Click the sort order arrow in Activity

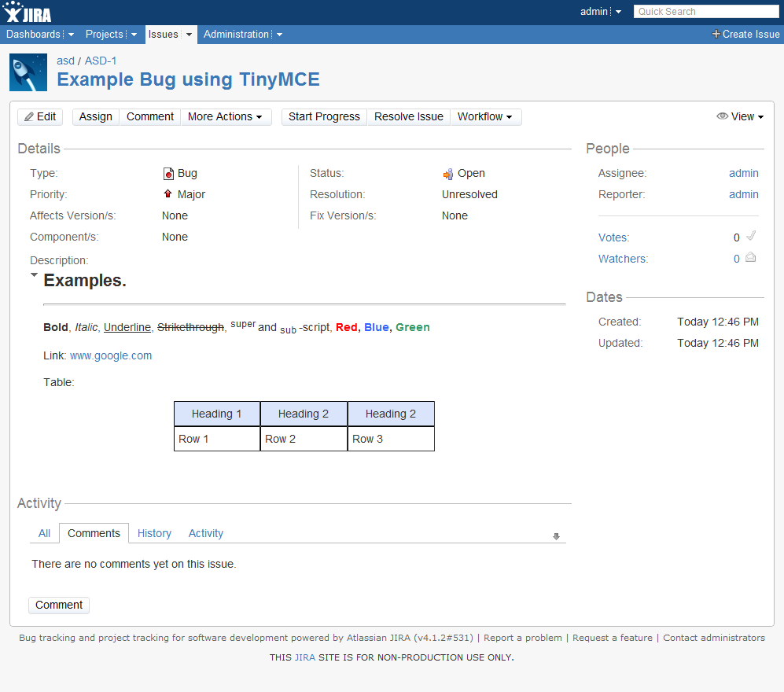(556, 536)
